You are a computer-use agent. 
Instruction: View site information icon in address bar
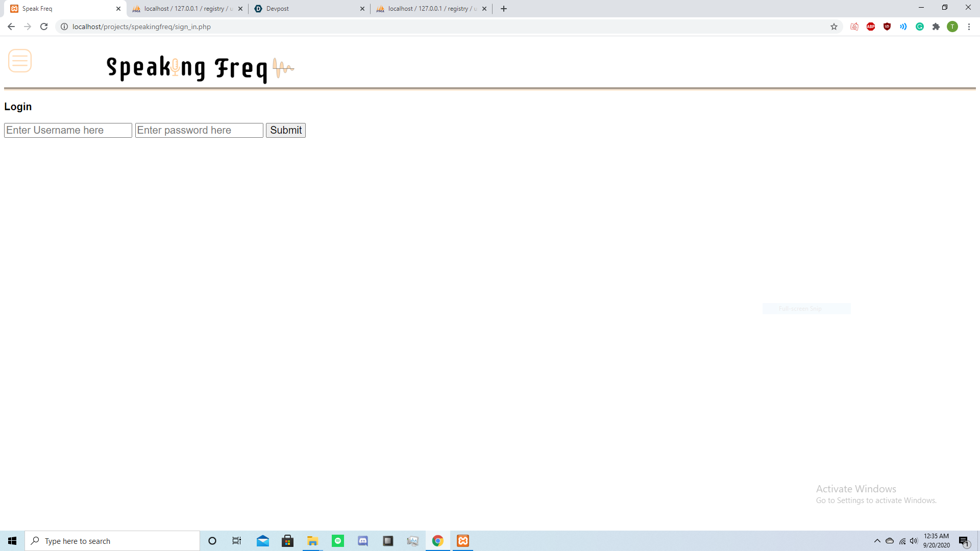(x=64, y=27)
